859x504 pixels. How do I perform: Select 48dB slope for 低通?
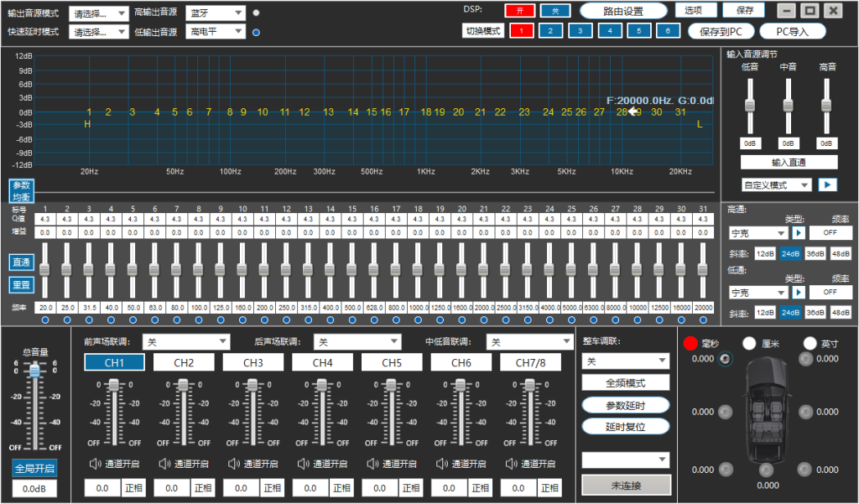[841, 312]
